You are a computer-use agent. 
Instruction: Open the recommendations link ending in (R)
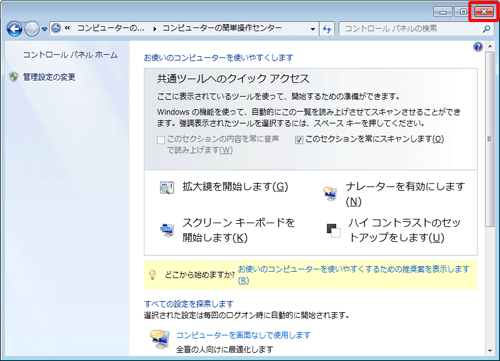click(353, 275)
